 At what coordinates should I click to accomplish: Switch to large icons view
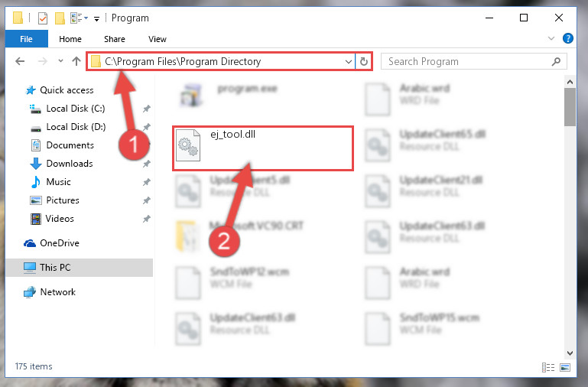pyautogui.click(x=565, y=367)
